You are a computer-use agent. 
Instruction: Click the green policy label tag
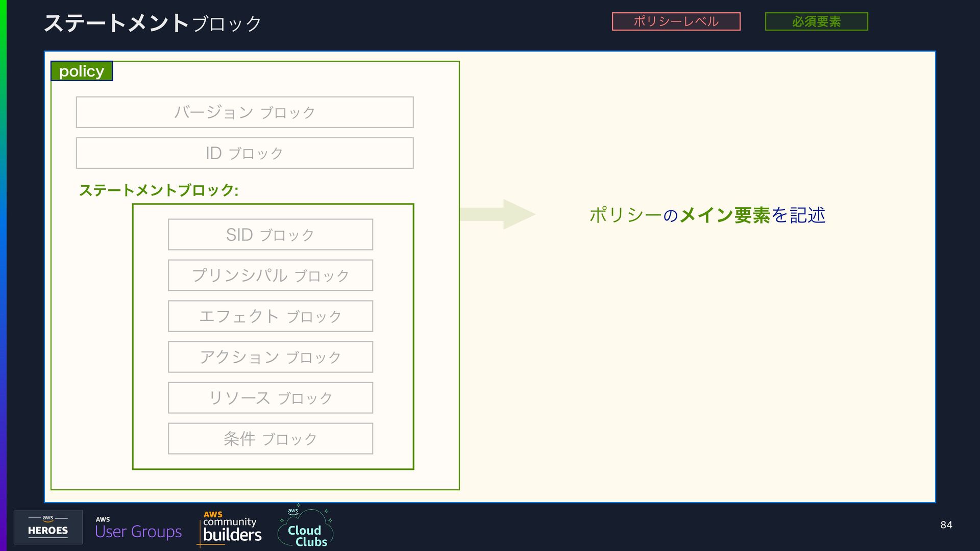pyautogui.click(x=82, y=71)
